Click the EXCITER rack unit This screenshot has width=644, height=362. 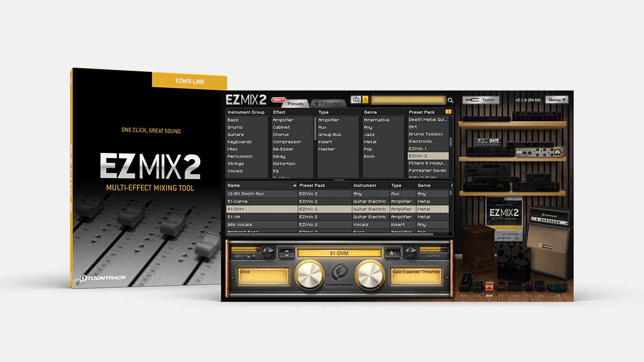(536, 187)
